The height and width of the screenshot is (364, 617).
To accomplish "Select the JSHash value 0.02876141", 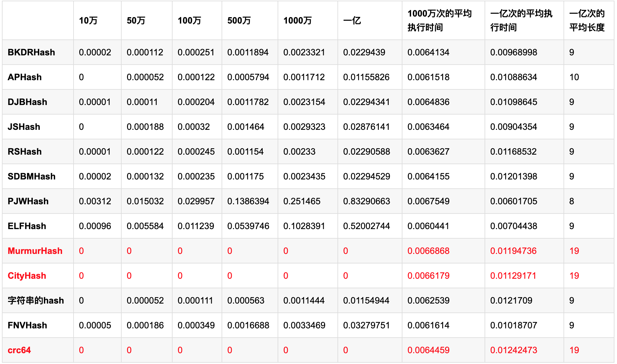I will (366, 127).
